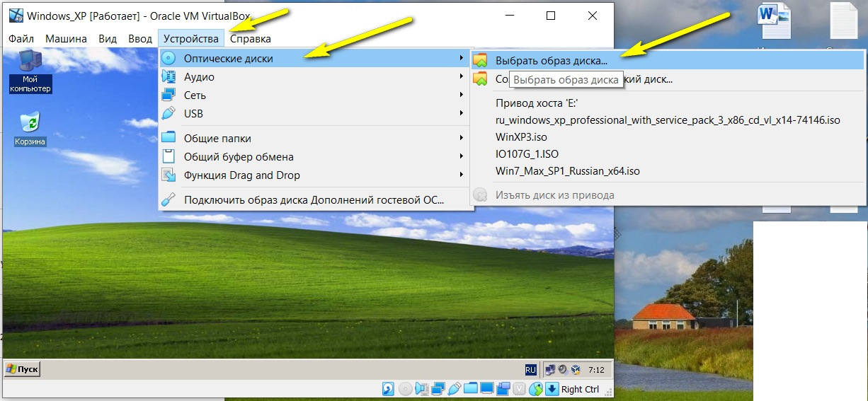Click the Корзина recycle bin icon

point(30,129)
